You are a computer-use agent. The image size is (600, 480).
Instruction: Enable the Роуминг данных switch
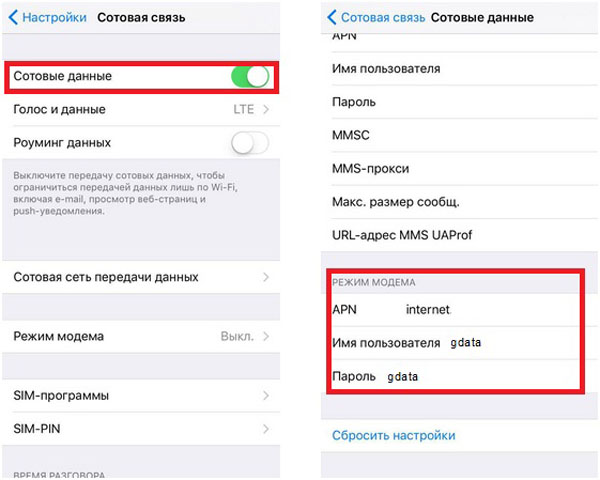(x=250, y=143)
